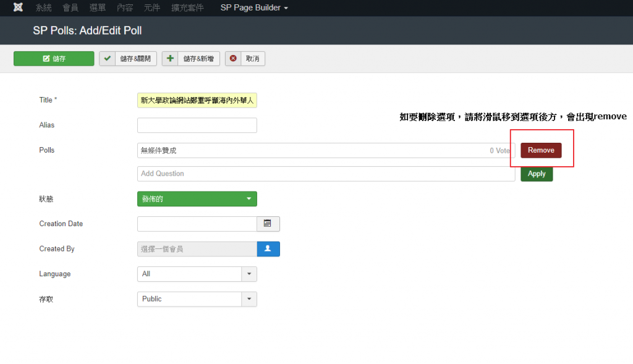Click the green 儲存 save button
633x364 pixels.
54,59
